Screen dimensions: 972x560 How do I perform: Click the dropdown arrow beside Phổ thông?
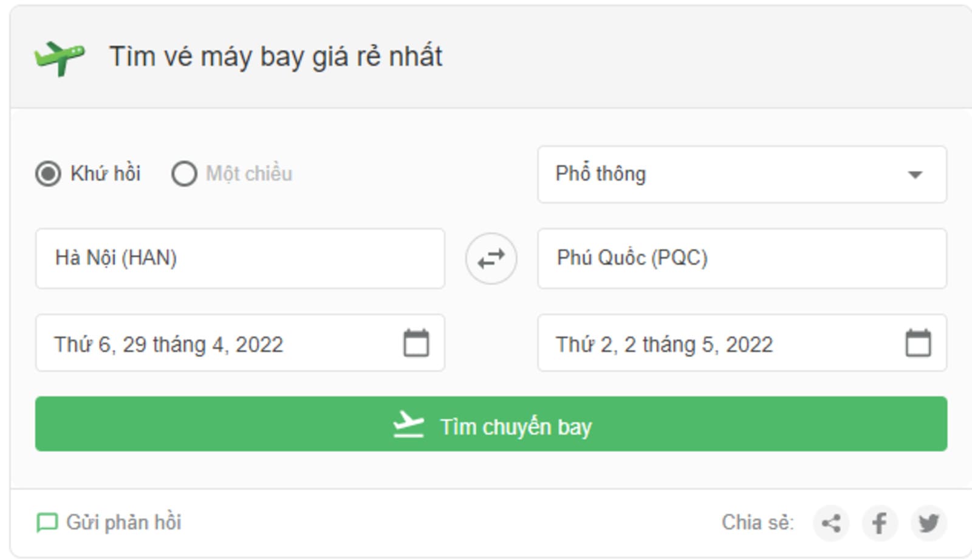(x=915, y=175)
